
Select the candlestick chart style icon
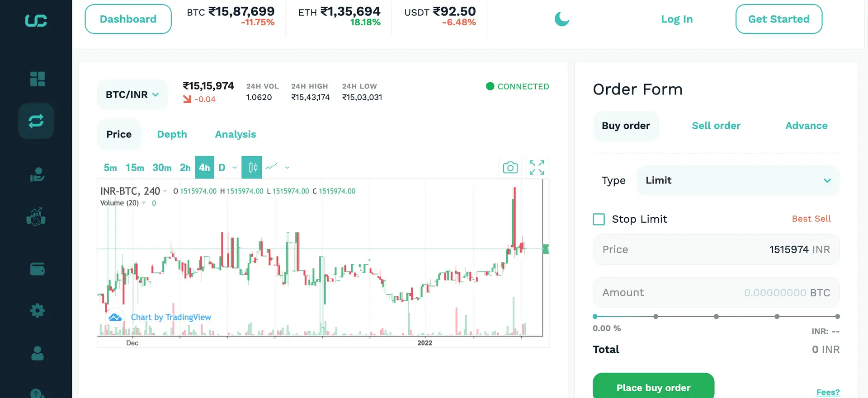[x=252, y=168]
